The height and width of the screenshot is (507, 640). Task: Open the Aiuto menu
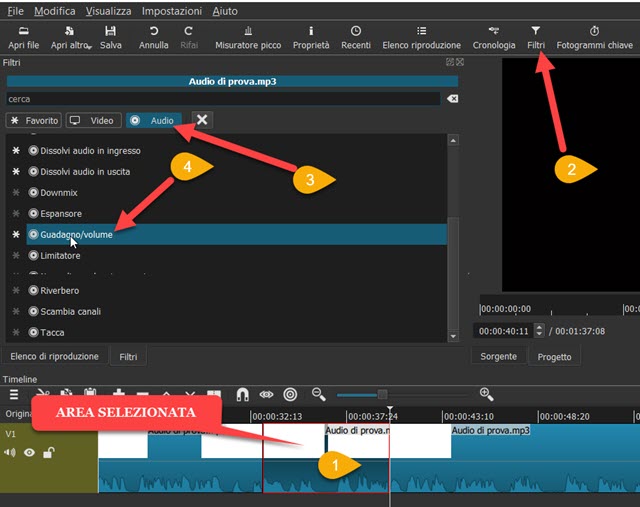[225, 11]
